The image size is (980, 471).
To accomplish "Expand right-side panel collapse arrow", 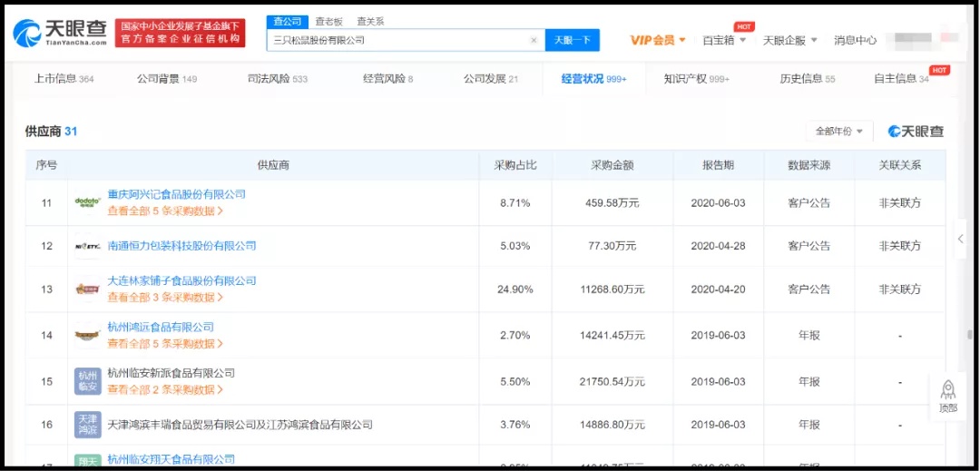I will (x=961, y=239).
